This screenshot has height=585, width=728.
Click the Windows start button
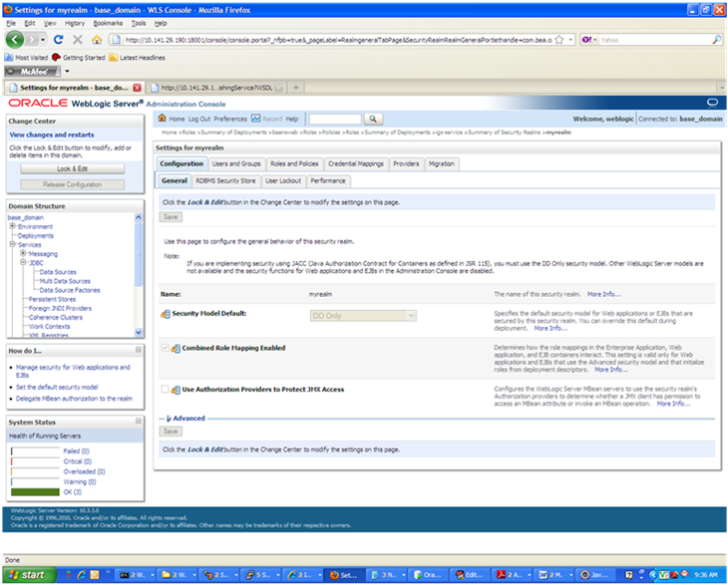click(29, 575)
